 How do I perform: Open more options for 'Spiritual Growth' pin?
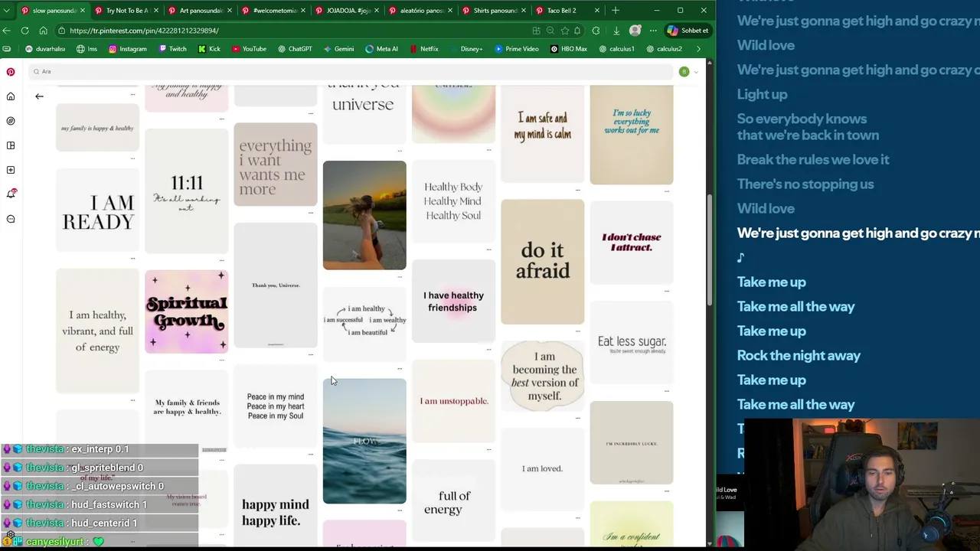[222, 359]
